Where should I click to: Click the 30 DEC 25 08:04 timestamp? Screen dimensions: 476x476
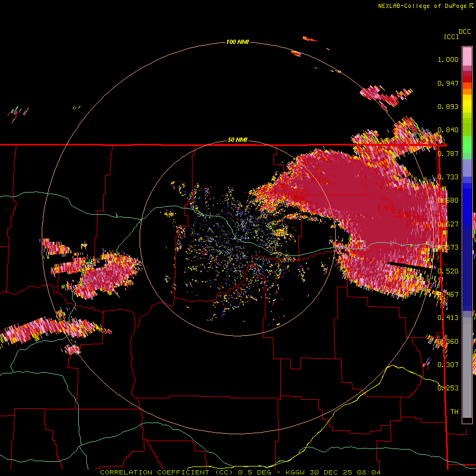345,472
